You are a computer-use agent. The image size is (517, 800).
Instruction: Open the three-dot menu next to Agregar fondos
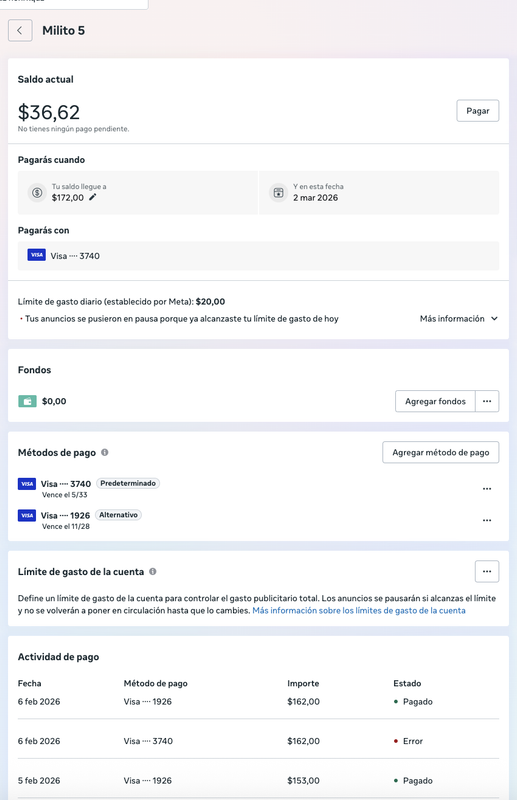tap(487, 402)
